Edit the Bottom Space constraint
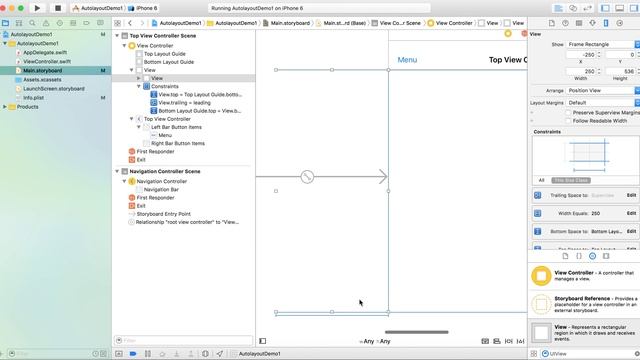Viewport: 640px width, 360px height. pyautogui.click(x=631, y=231)
